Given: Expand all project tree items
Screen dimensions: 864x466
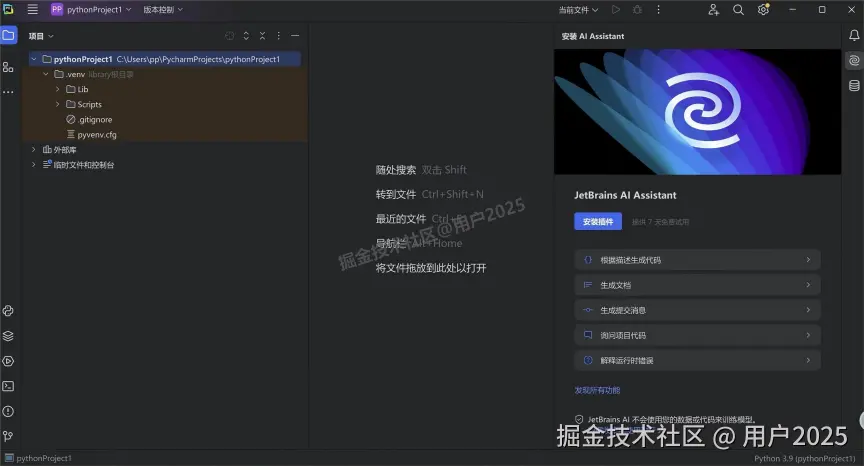Looking at the screenshot, I should pos(246,36).
